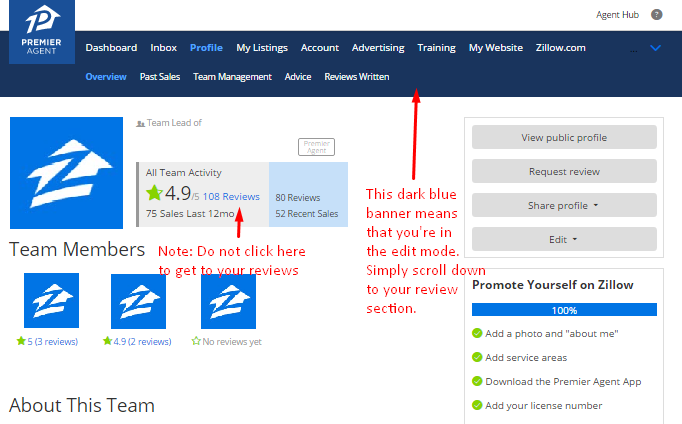This screenshot has height=424, width=682.
Task: Click the Premier Agent badge
Action: [x=316, y=147]
